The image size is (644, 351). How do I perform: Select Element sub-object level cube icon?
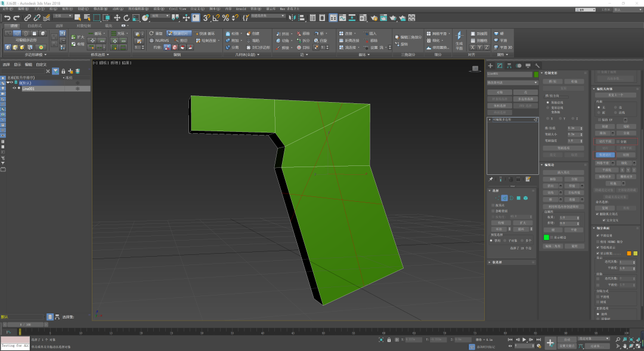pyautogui.click(x=525, y=198)
